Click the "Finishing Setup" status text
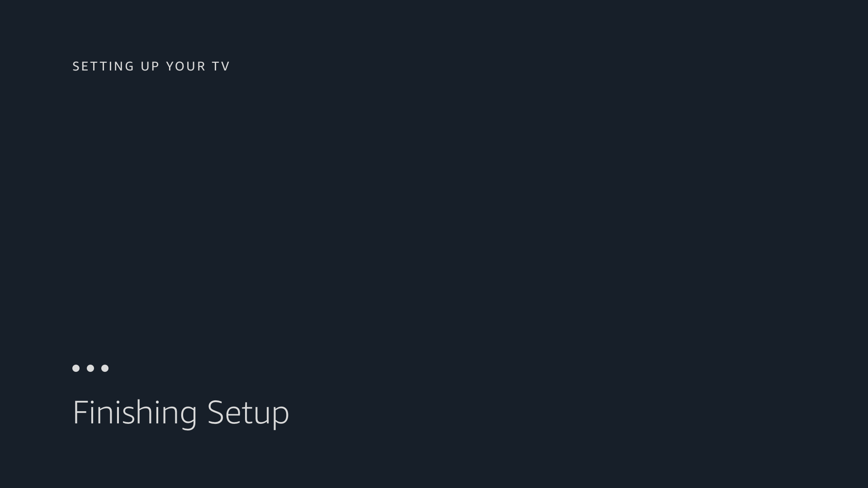This screenshot has width=868, height=488. pos(180,412)
